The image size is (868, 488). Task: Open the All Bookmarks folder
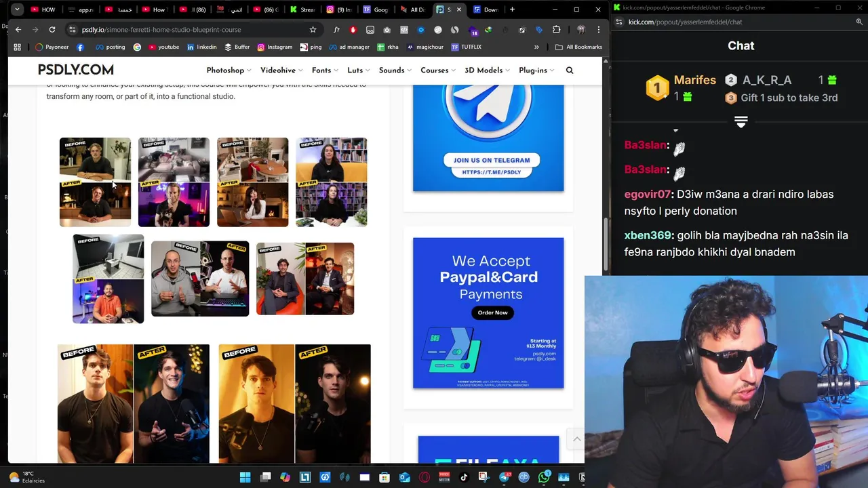tap(578, 47)
